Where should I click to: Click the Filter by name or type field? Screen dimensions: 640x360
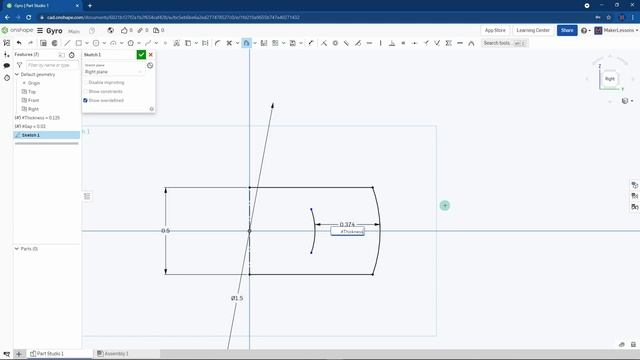[52, 65]
